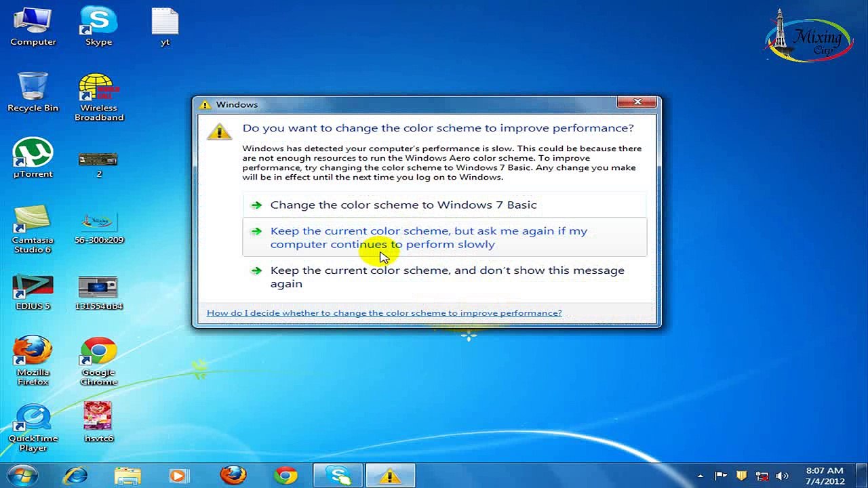Image resolution: width=868 pixels, height=488 pixels.
Task: Pick 'Keep the current color scheme, and don't show this message again'
Action: coord(444,277)
